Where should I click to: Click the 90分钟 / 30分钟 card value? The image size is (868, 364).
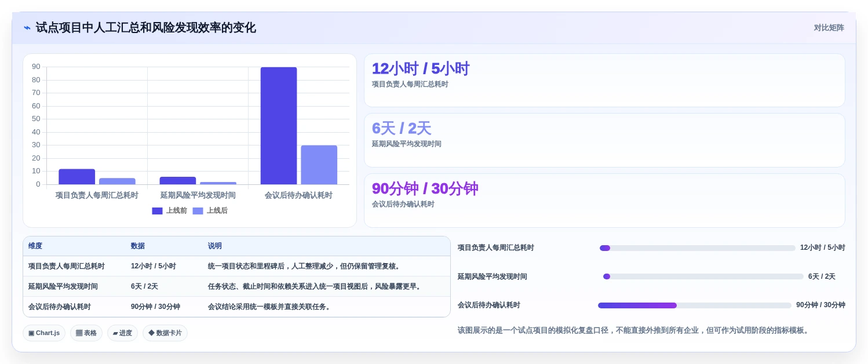(425, 189)
